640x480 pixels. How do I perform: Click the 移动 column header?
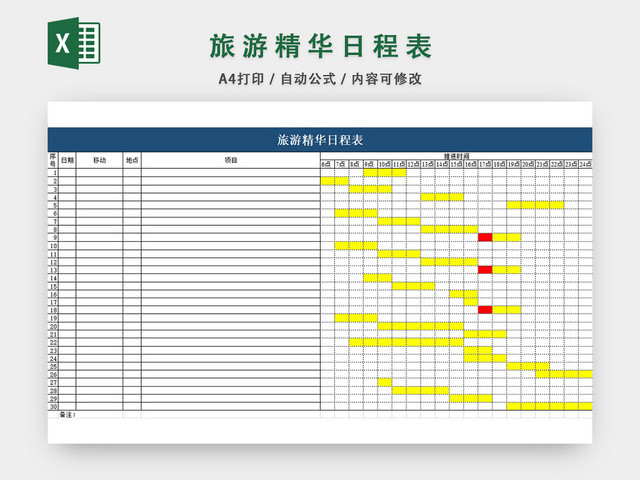(99, 160)
